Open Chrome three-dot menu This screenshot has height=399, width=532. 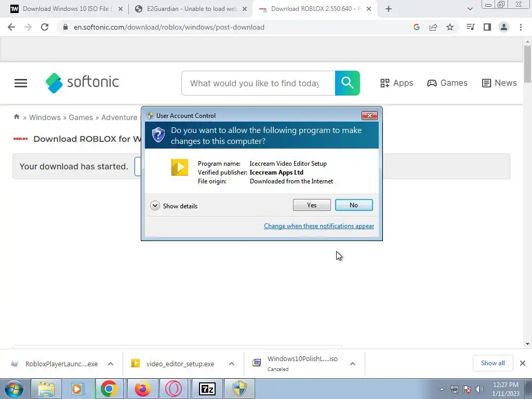[x=521, y=27]
